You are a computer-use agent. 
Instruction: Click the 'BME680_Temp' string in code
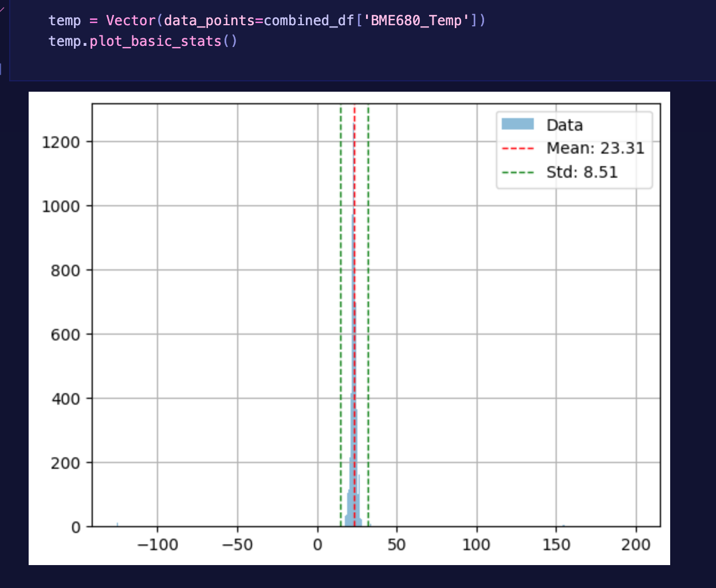pos(416,21)
